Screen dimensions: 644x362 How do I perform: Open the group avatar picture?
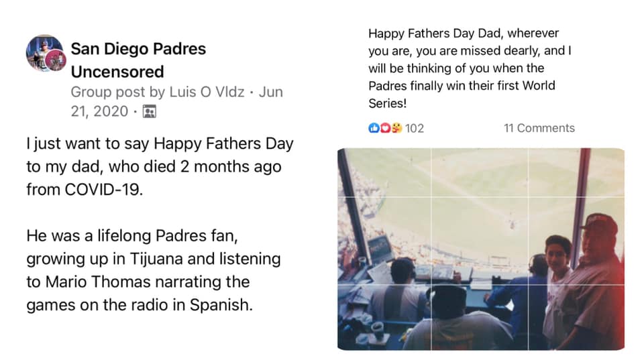click(46, 53)
